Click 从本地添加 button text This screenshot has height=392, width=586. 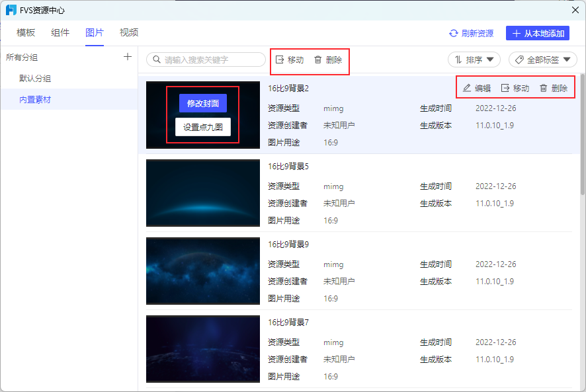[544, 33]
